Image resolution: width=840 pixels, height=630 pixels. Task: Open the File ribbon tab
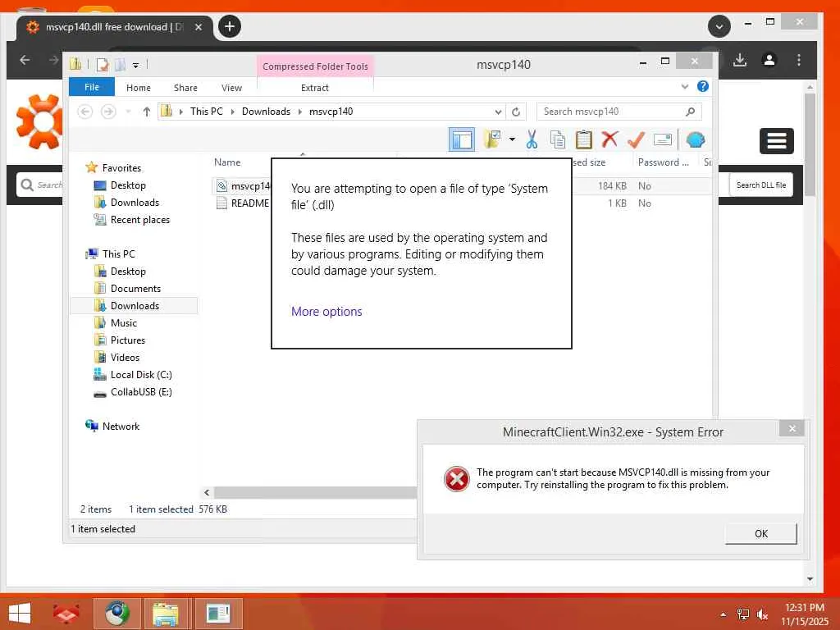[x=92, y=87]
